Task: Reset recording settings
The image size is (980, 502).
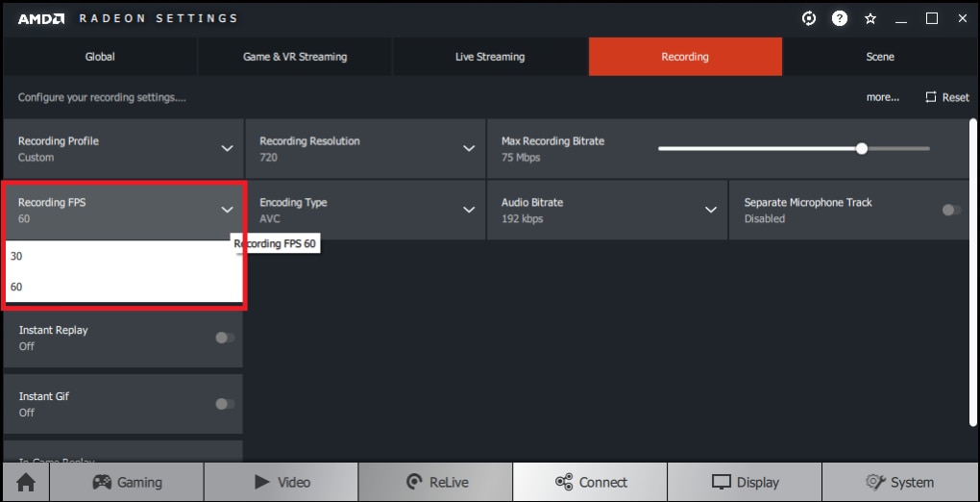Action: (947, 98)
